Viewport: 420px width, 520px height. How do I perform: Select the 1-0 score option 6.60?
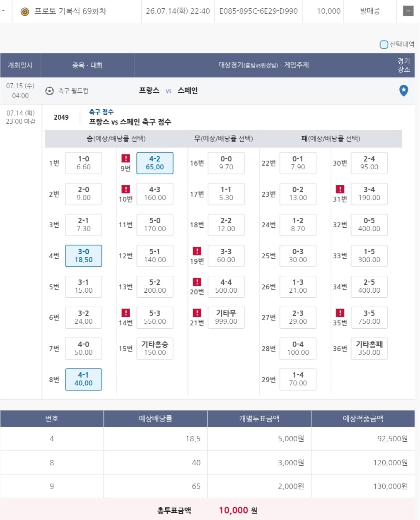(x=84, y=163)
